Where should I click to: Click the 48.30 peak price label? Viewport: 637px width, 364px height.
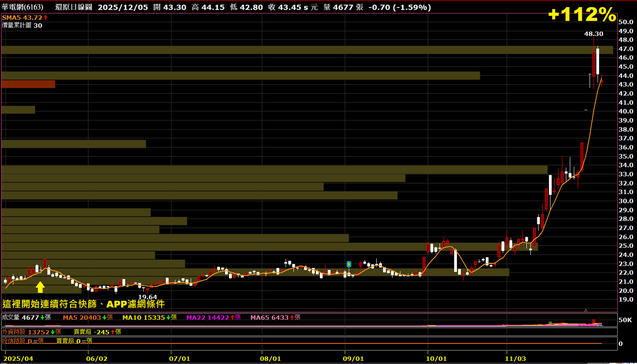pyautogui.click(x=594, y=34)
